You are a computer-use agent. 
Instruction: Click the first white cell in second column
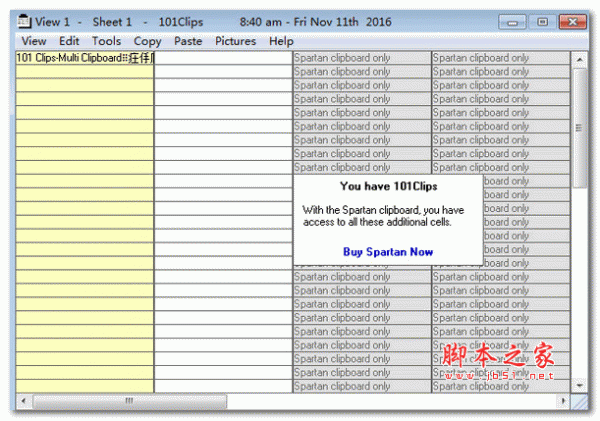point(223,58)
